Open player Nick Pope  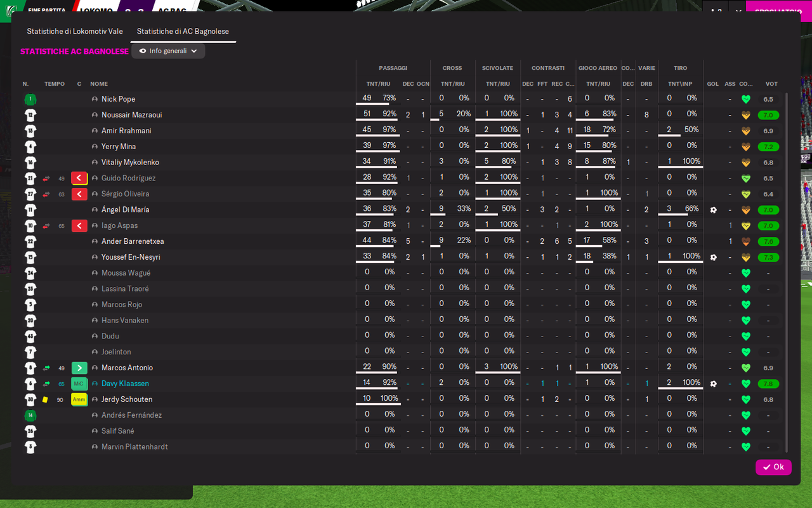click(x=118, y=99)
